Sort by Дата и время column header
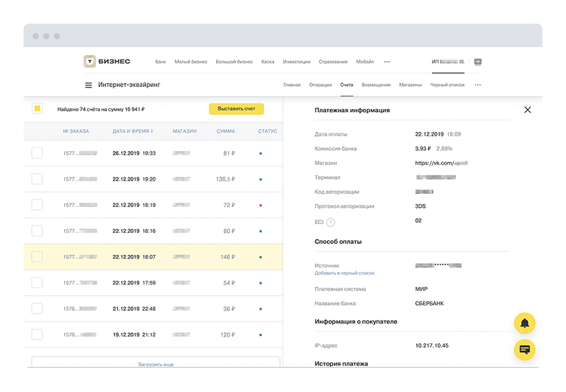This screenshot has width=566, height=392. 133,131
